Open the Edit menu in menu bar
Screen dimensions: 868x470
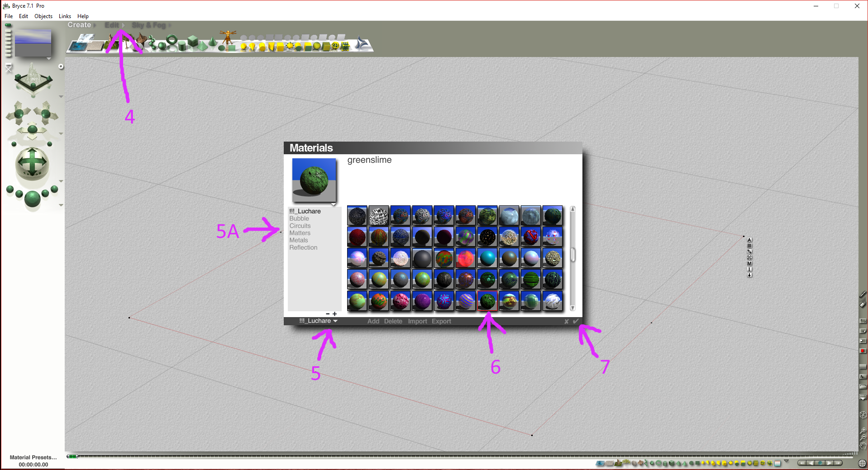tap(24, 16)
